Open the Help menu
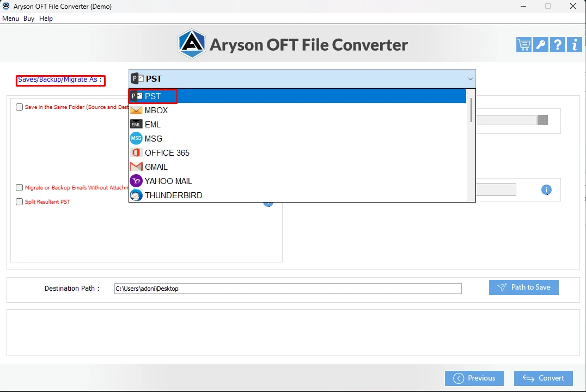The image size is (586, 392). pyautogui.click(x=46, y=19)
